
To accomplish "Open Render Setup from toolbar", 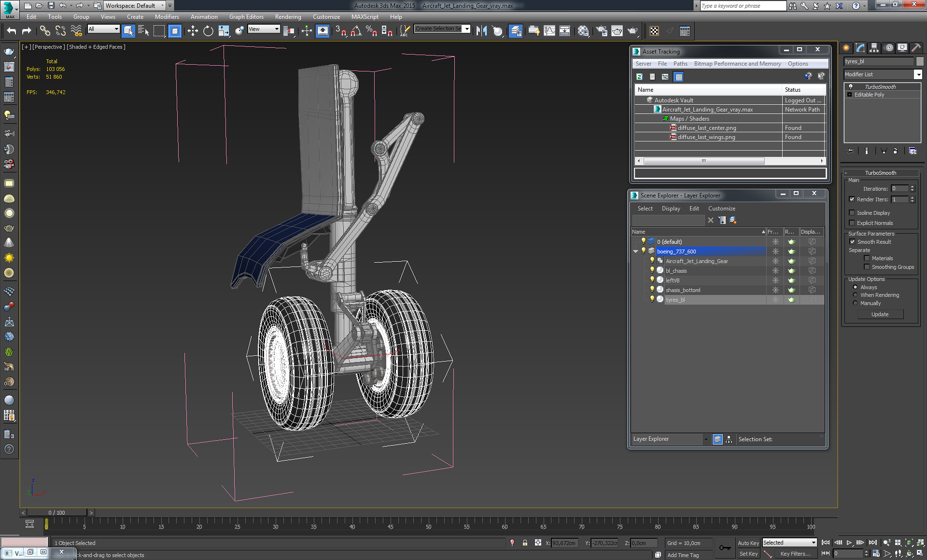I will coord(602,31).
